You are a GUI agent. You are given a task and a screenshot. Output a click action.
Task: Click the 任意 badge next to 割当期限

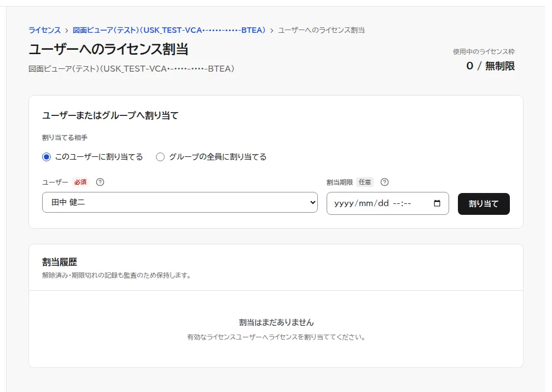tap(365, 182)
